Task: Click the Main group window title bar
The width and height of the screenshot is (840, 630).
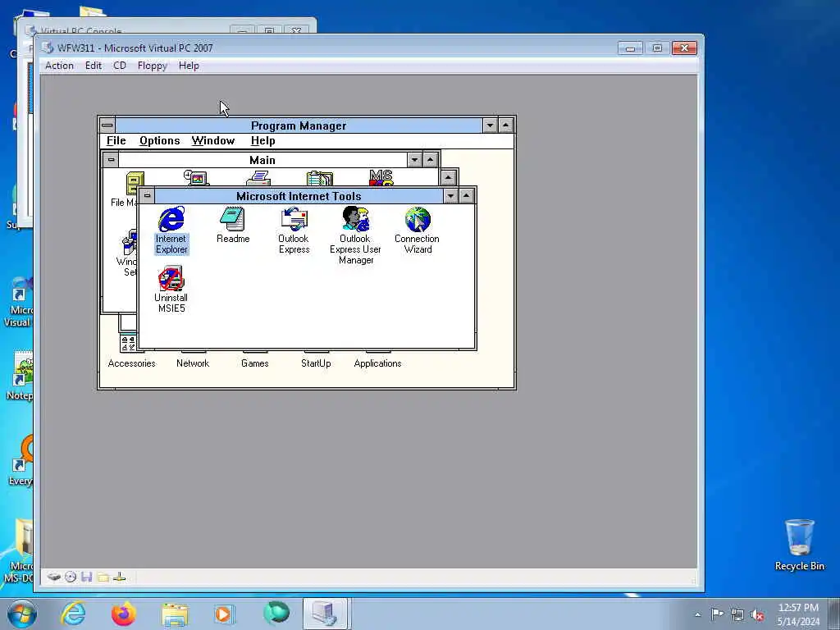Action: (262, 160)
